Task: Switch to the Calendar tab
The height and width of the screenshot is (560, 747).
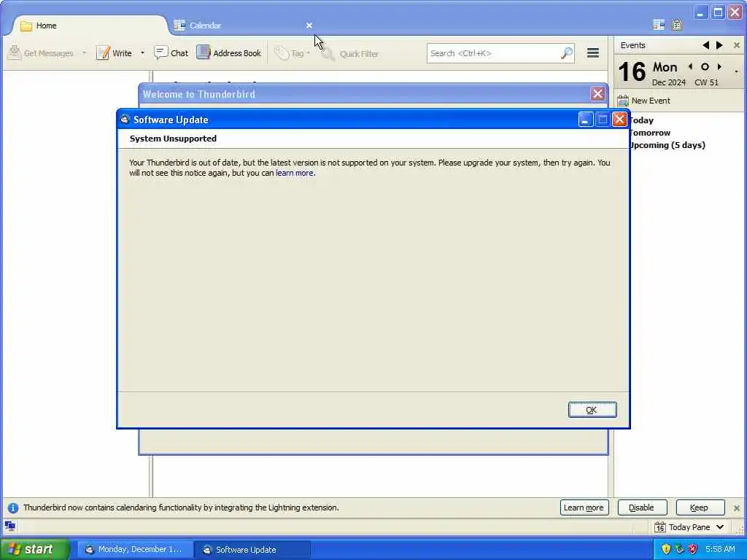Action: 239,26
